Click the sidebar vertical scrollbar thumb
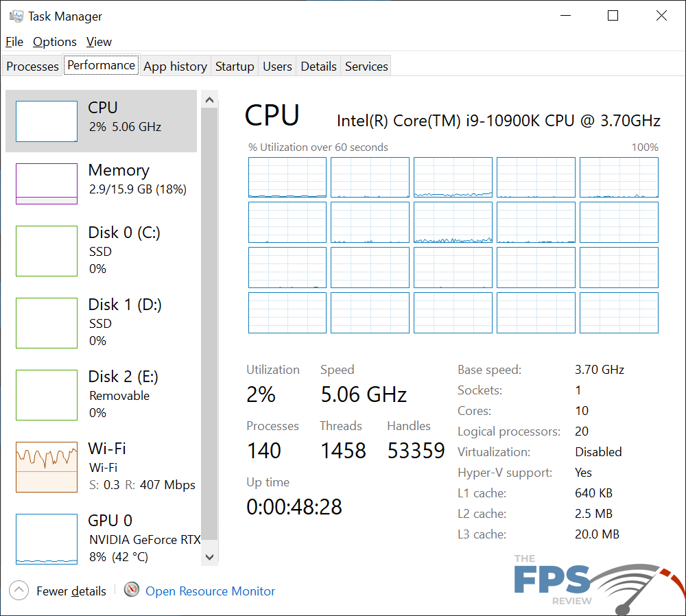The width and height of the screenshot is (686, 616). (209, 324)
